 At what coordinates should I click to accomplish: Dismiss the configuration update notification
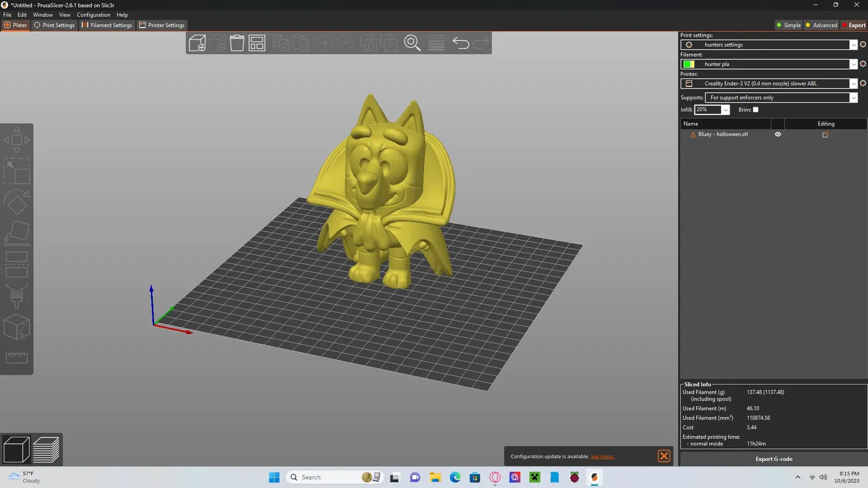pyautogui.click(x=663, y=456)
